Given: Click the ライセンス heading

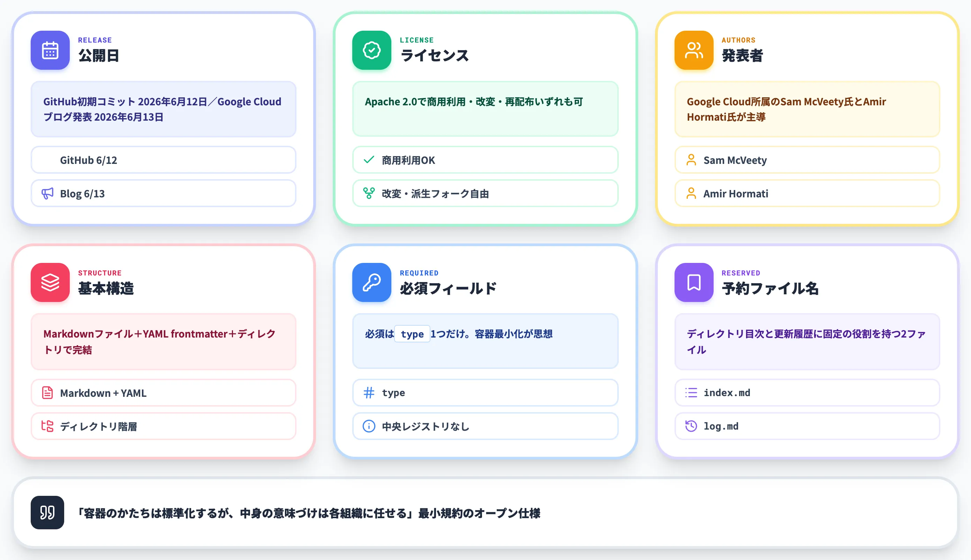Looking at the screenshot, I should click(434, 56).
